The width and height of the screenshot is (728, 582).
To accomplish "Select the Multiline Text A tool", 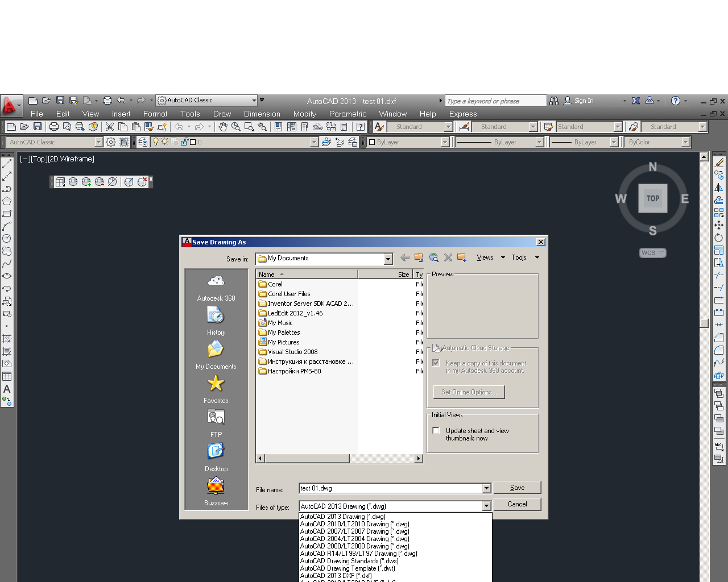I will click(x=7, y=389).
